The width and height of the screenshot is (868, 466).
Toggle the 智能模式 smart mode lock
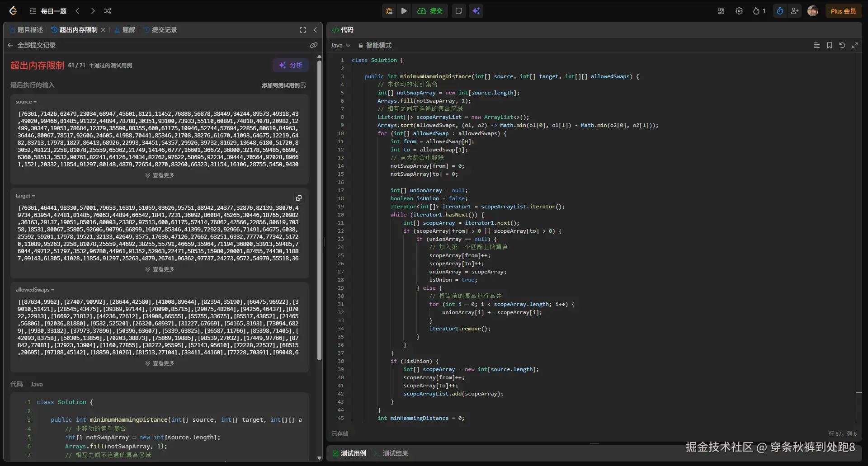pyautogui.click(x=374, y=45)
